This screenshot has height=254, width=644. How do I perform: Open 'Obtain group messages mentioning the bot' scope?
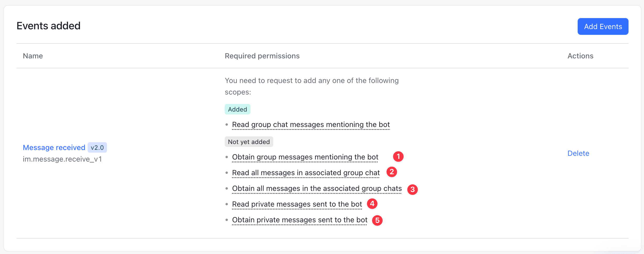(x=305, y=157)
